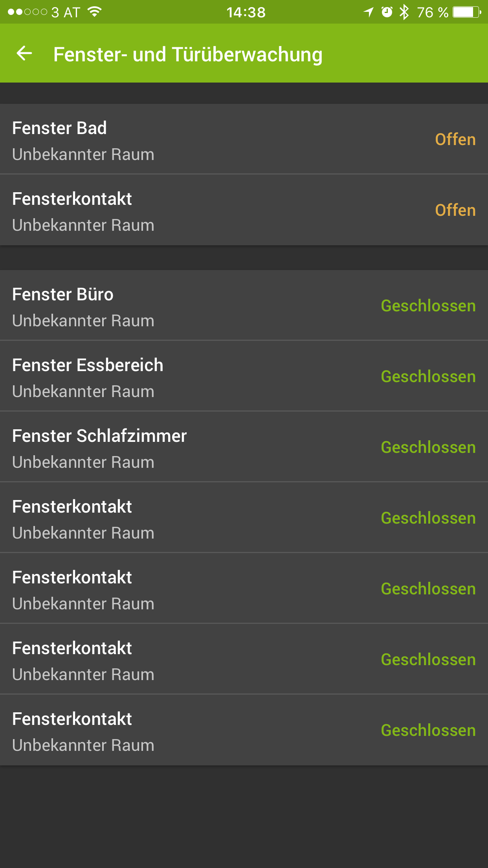Image resolution: width=488 pixels, height=868 pixels.
Task: Tap the signal strength dots indicator
Action: coord(28,12)
